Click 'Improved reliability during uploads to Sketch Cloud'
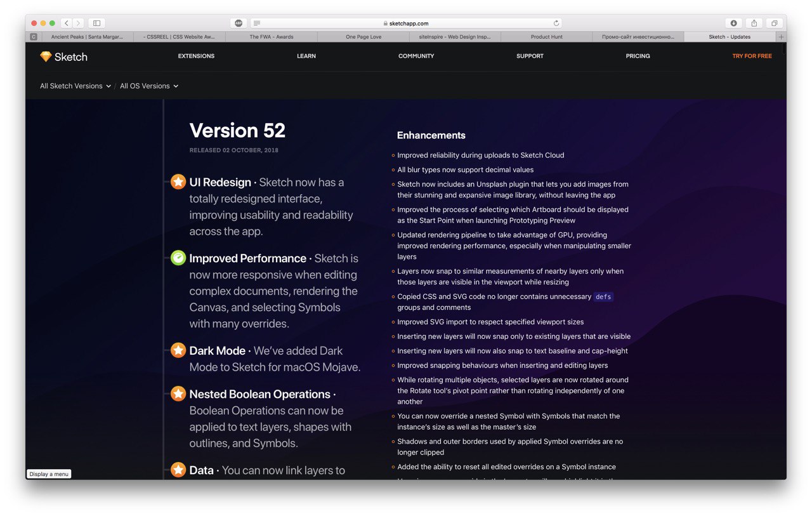This screenshot has height=516, width=812. (480, 155)
